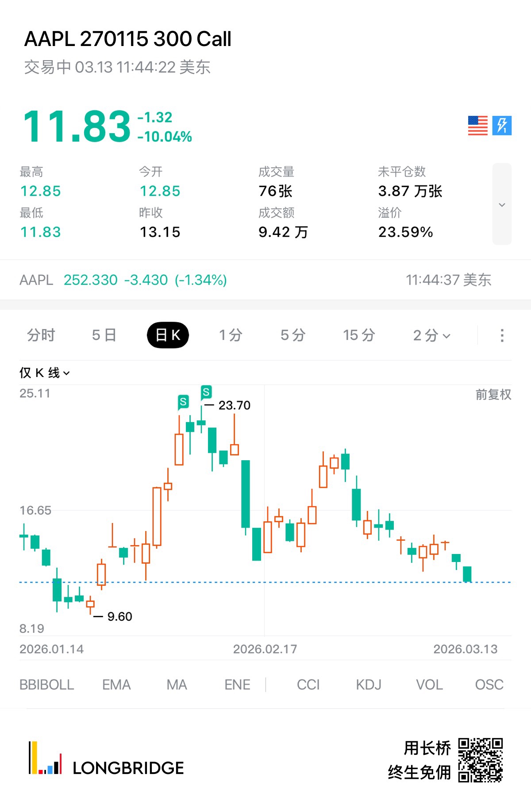
Task: Tap the QR code image
Action: pyautogui.click(x=481, y=760)
